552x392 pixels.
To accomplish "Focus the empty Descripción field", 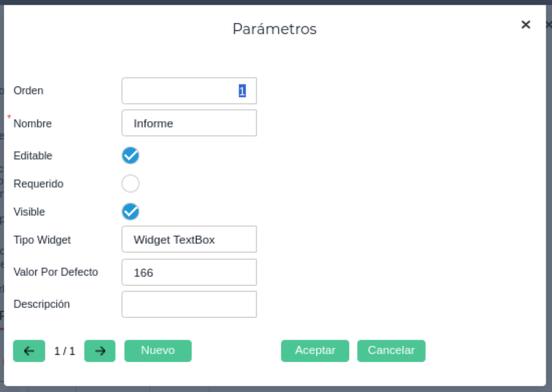I will 189,305.
